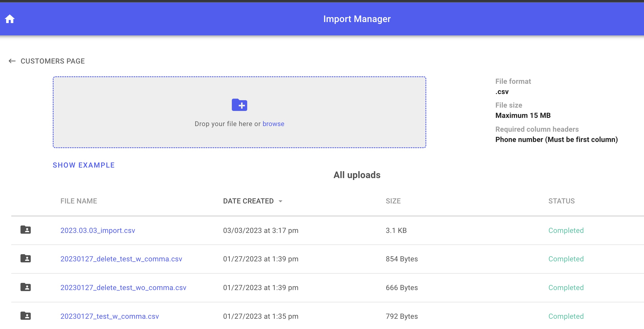Click the browse link in dropzone

[x=273, y=124]
